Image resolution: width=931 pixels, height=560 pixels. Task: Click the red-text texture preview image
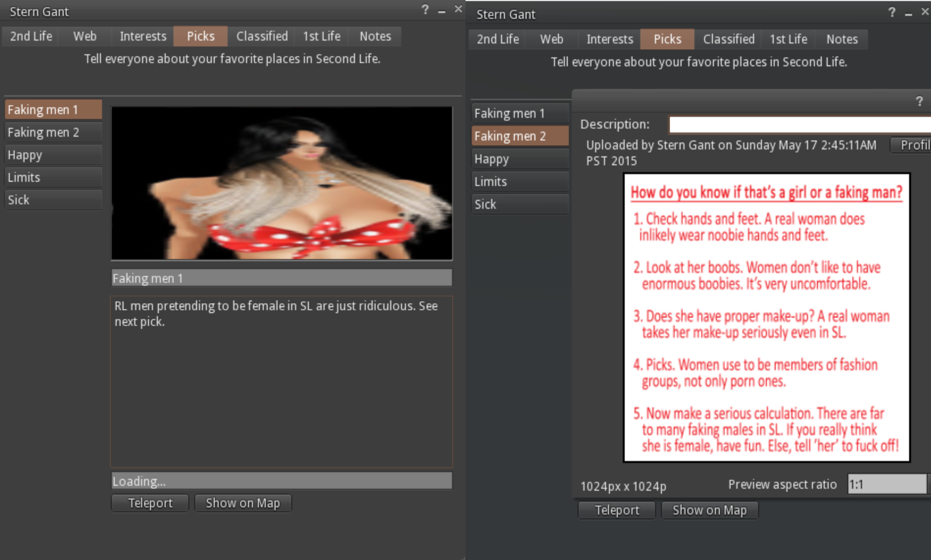coord(767,318)
